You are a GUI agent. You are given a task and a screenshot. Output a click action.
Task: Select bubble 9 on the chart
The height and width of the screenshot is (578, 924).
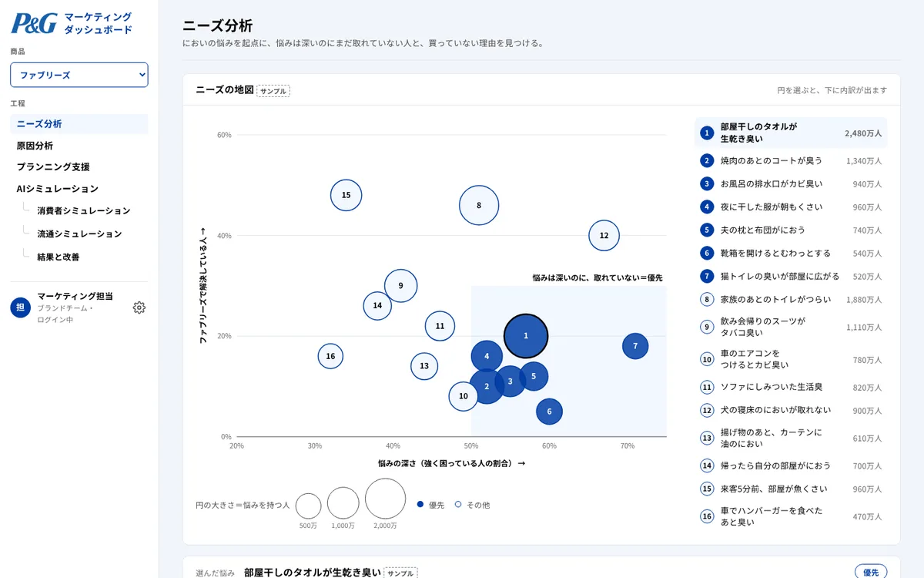400,286
